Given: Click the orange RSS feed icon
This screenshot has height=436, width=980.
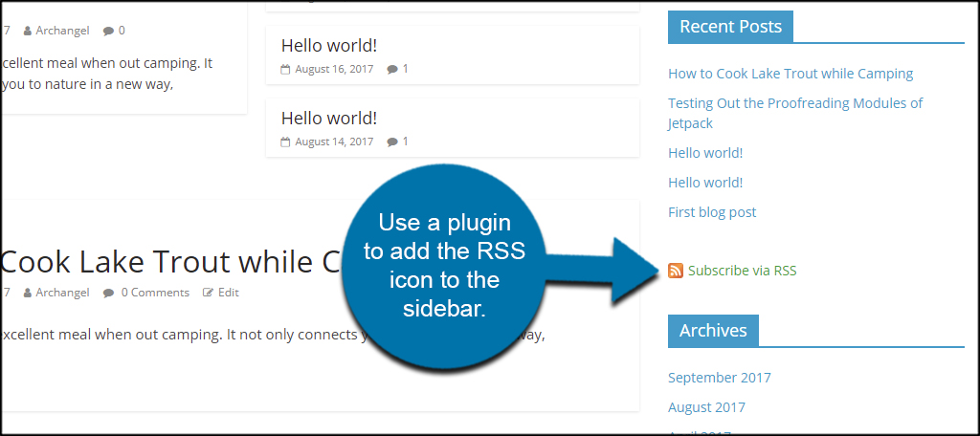Looking at the screenshot, I should [676, 271].
